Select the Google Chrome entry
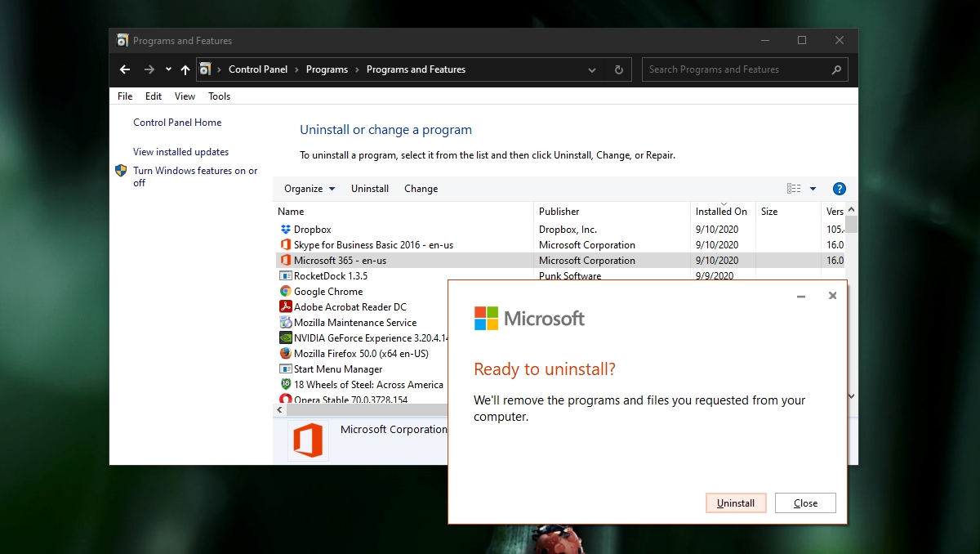Viewport: 980px width, 554px height. click(x=328, y=292)
